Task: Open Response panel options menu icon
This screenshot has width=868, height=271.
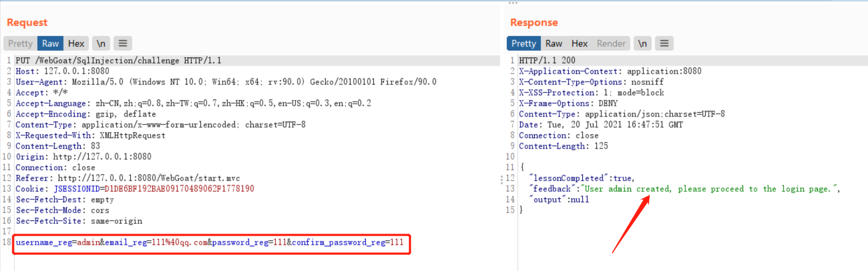Action: pos(664,43)
